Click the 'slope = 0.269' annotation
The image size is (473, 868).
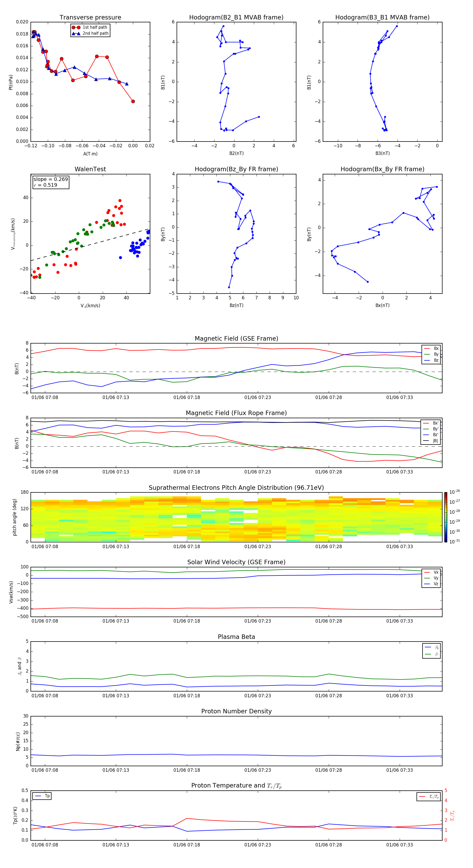click(50, 179)
